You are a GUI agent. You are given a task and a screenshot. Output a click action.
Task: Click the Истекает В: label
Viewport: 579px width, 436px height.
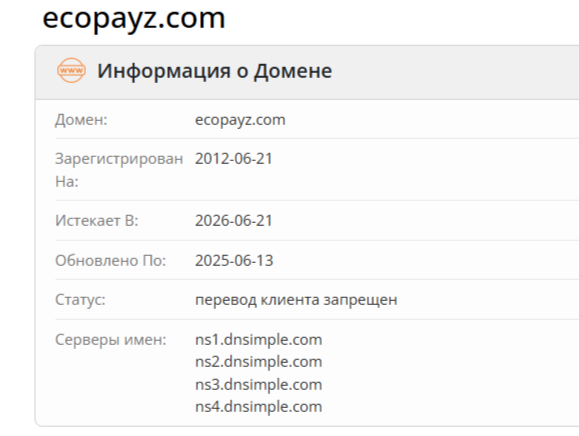click(x=97, y=221)
